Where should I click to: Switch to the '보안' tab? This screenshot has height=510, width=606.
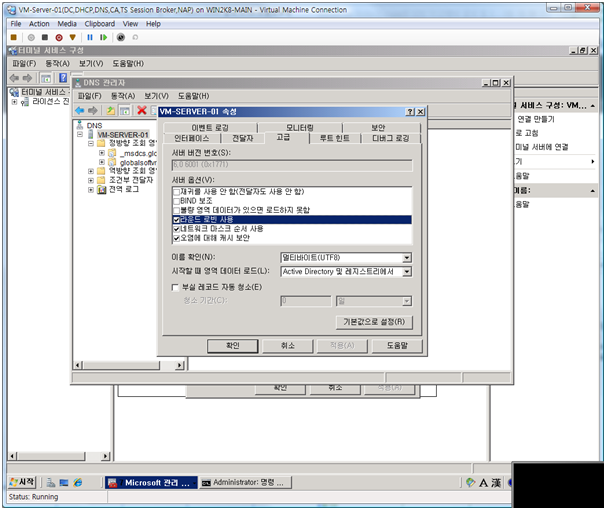click(x=378, y=128)
